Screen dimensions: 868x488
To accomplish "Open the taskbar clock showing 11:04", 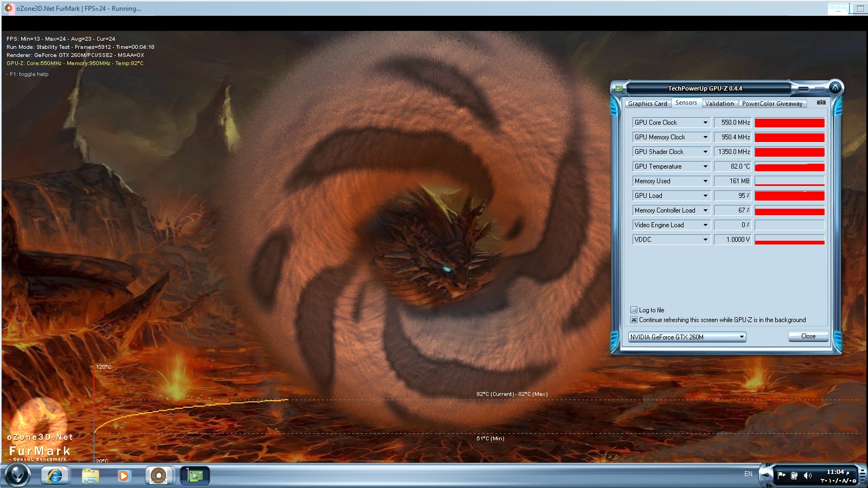I will 838,476.
